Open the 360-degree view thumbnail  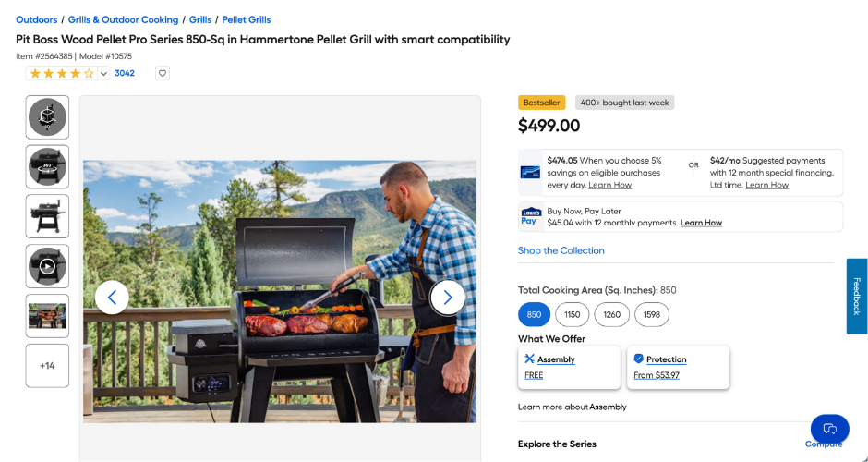point(47,166)
